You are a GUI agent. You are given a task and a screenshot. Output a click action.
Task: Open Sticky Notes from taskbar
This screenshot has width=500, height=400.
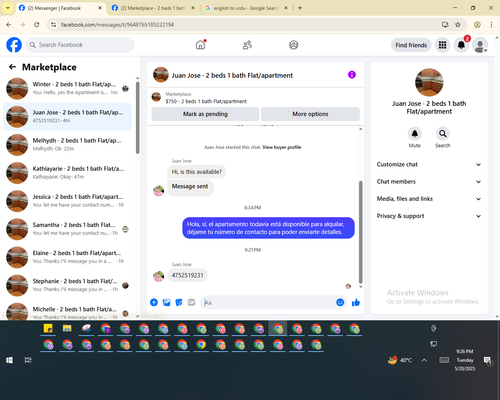48,328
